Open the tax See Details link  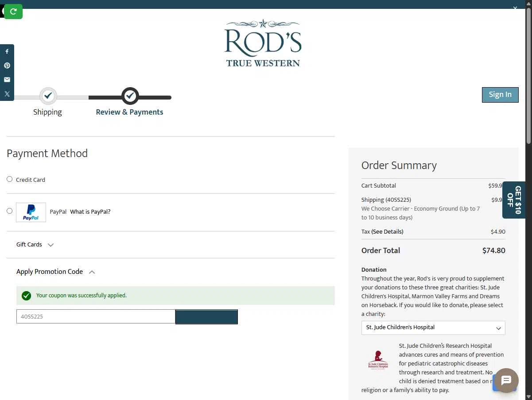[x=388, y=232]
